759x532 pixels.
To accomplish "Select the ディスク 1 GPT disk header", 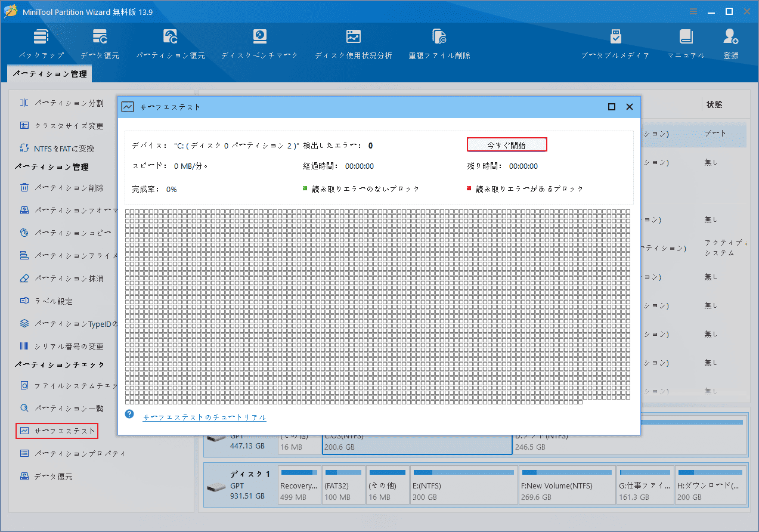I will click(x=240, y=485).
